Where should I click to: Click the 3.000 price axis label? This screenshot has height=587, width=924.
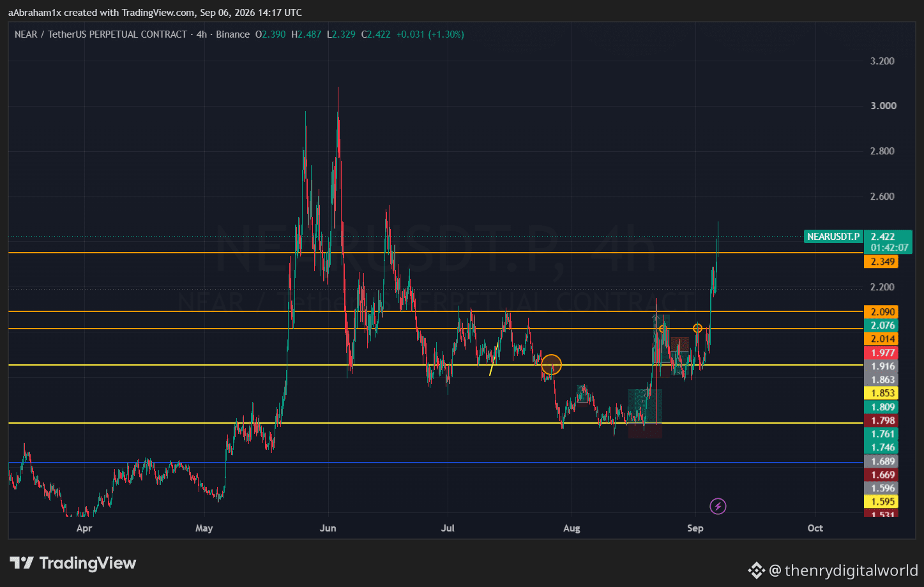882,106
